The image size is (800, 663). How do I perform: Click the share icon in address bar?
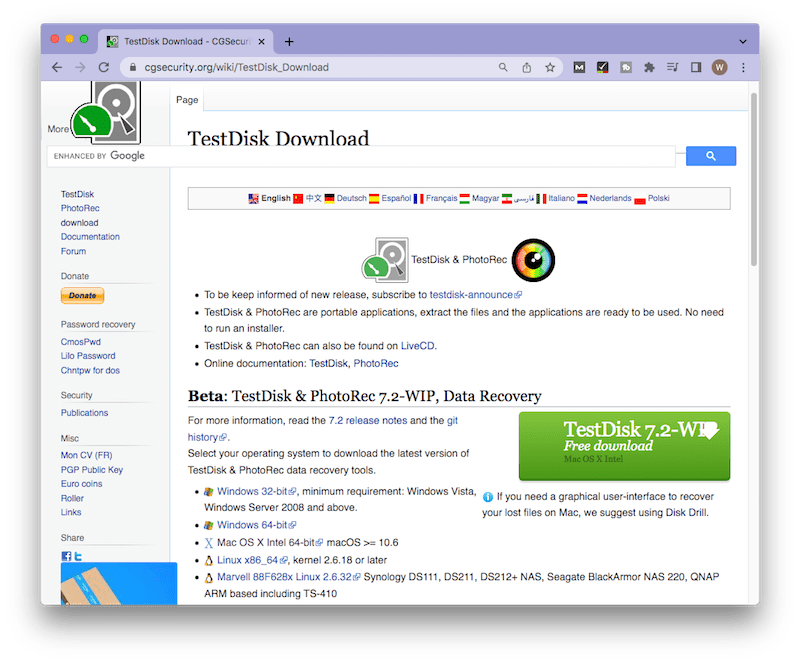527,67
